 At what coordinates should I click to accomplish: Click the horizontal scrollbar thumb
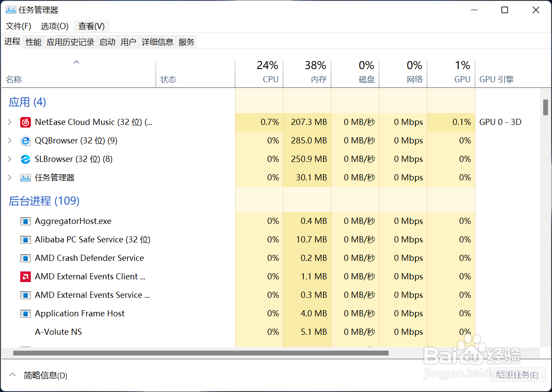click(x=201, y=353)
